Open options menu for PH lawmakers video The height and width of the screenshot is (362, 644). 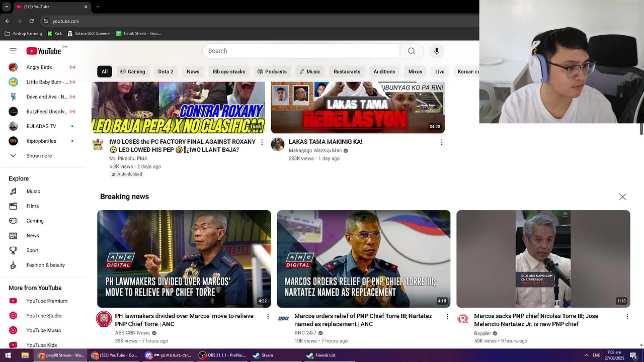tap(268, 316)
